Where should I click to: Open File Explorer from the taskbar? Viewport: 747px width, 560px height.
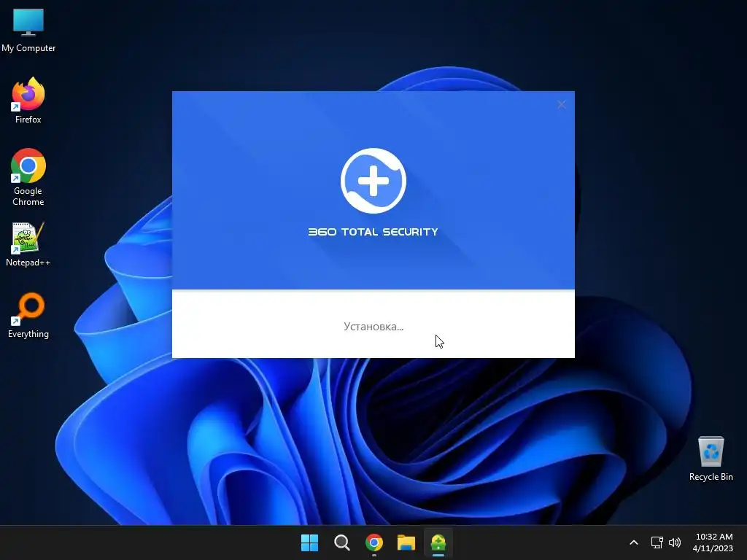(x=406, y=542)
